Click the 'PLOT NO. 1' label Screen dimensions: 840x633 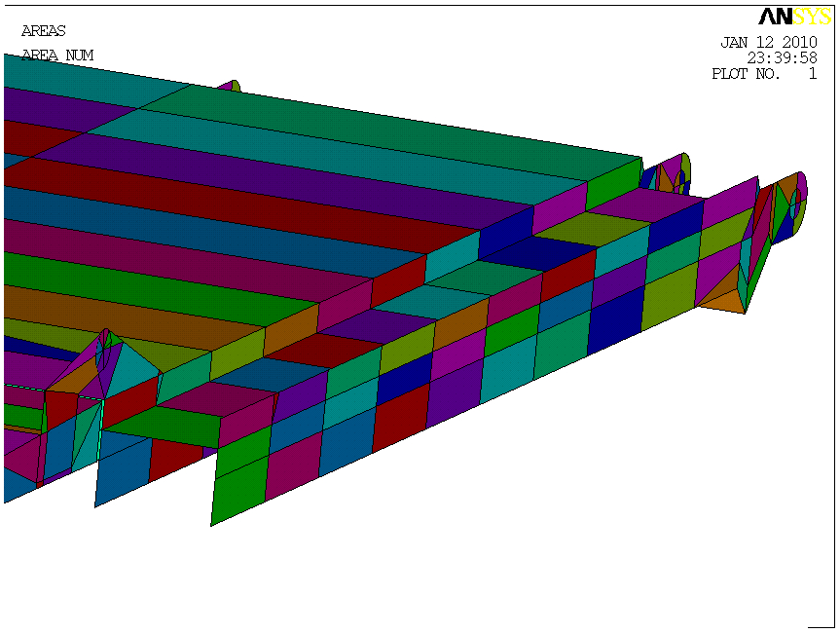(x=764, y=74)
